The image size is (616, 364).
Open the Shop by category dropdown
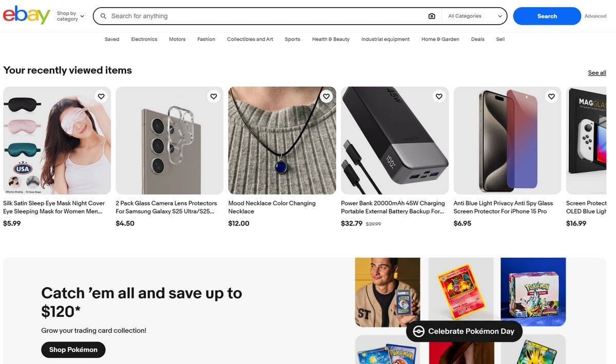(x=69, y=16)
